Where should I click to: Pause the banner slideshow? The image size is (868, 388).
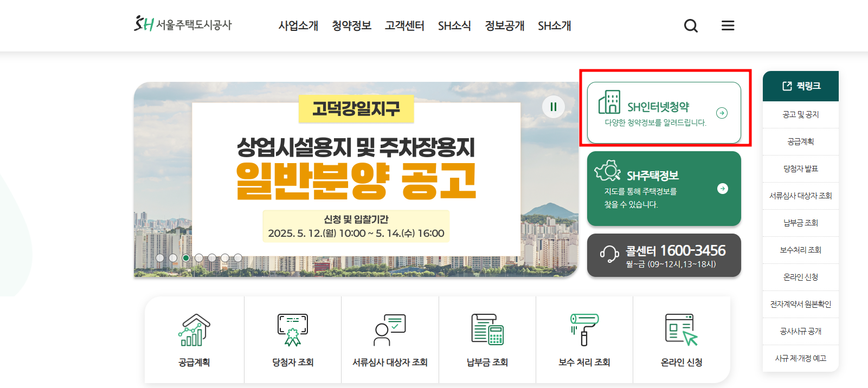coord(554,107)
